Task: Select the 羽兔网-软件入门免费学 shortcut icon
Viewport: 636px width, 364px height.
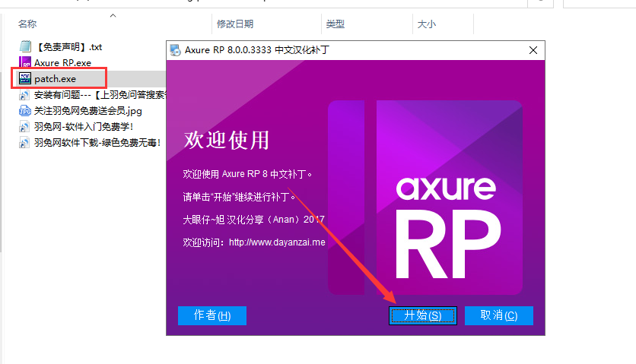Action: click(x=24, y=126)
